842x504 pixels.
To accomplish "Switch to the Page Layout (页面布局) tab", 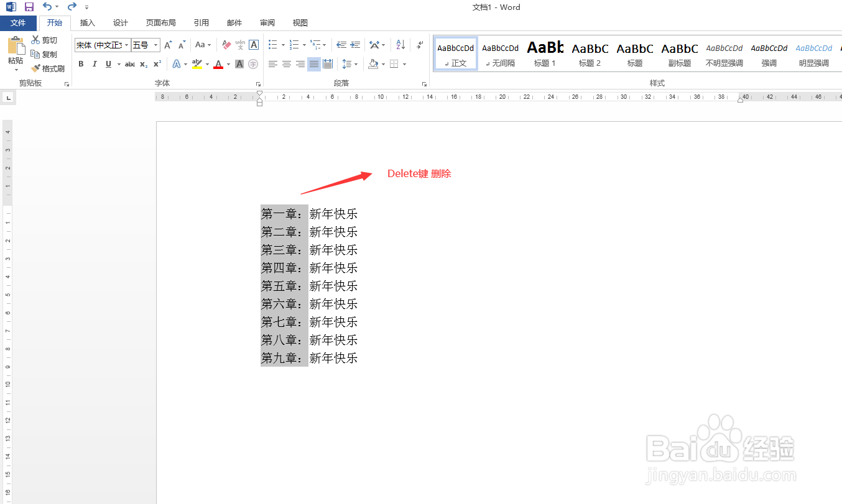I will point(161,23).
